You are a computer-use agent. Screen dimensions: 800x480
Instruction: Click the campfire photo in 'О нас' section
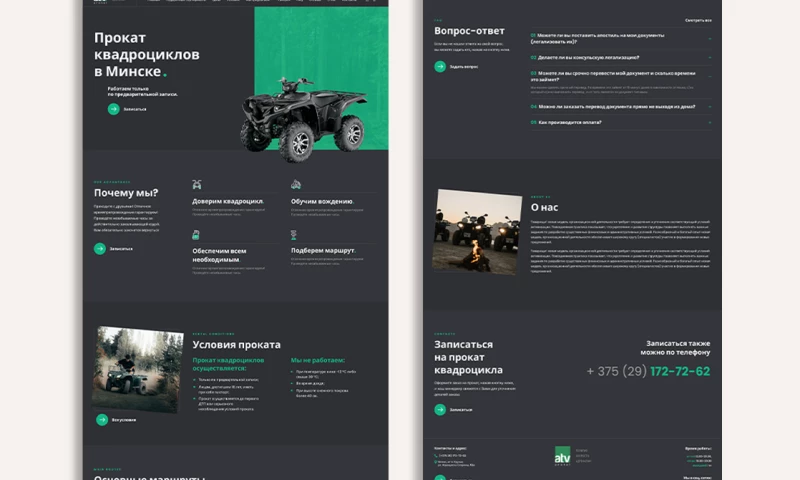click(476, 232)
